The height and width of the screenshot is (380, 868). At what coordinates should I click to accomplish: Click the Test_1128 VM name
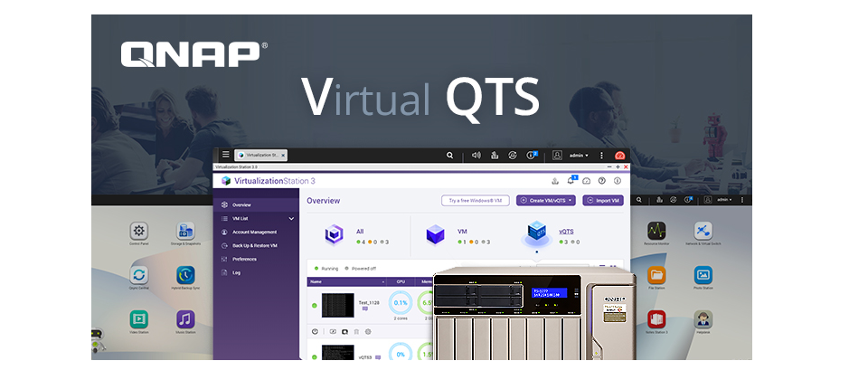369,302
